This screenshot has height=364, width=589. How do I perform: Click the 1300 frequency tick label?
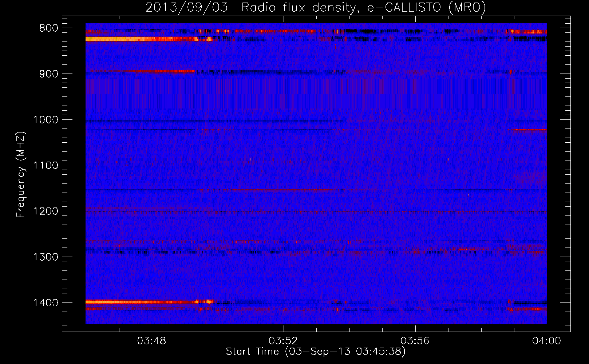coord(46,257)
